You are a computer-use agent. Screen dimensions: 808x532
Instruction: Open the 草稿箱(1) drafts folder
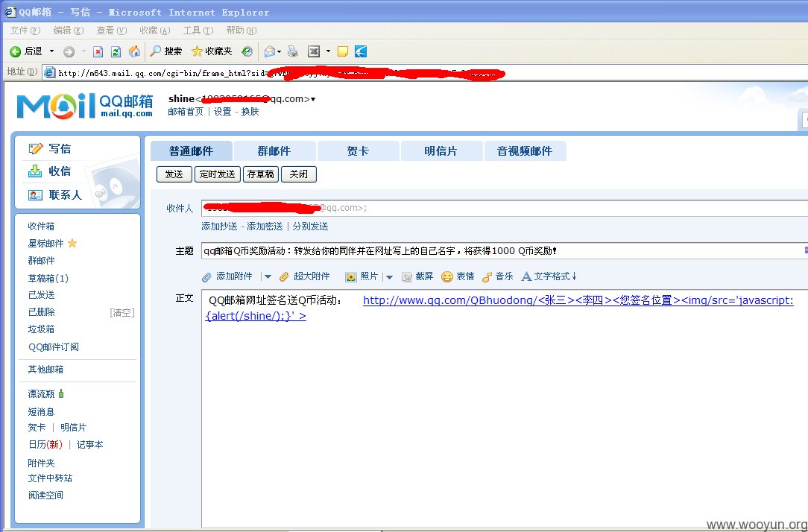pos(48,279)
